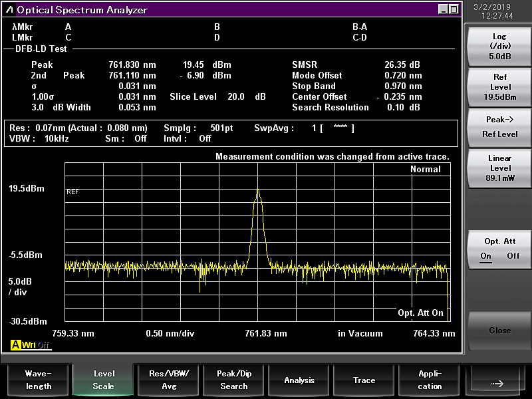Viewport: 532px width, 399px height.
Task: Set Opt. Att to Off
Action: 513,256
